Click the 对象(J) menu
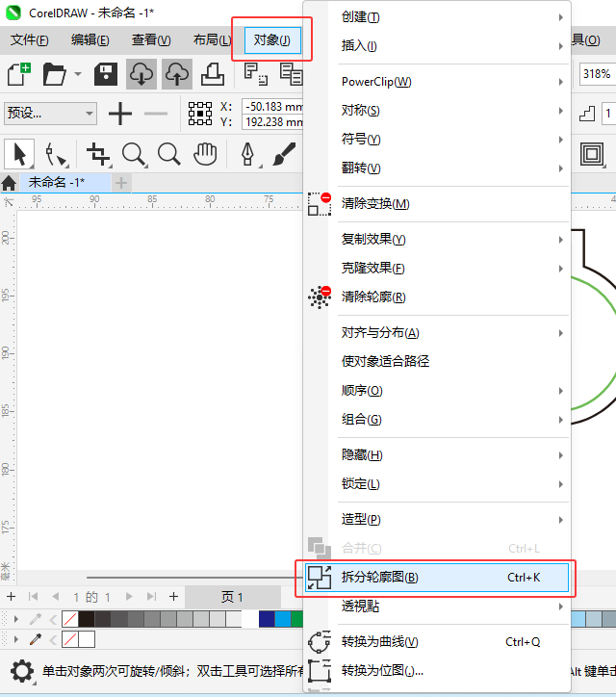The width and height of the screenshot is (616, 697). tap(272, 40)
